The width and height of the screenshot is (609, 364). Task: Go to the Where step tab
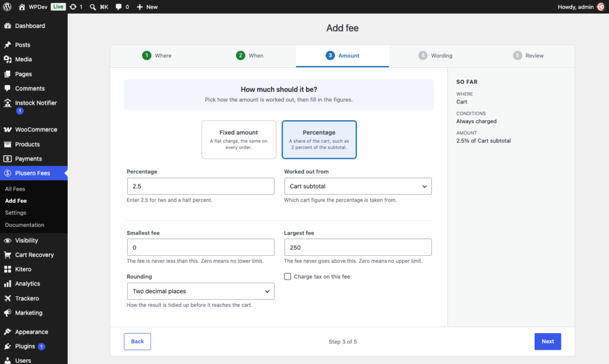pyautogui.click(x=157, y=55)
